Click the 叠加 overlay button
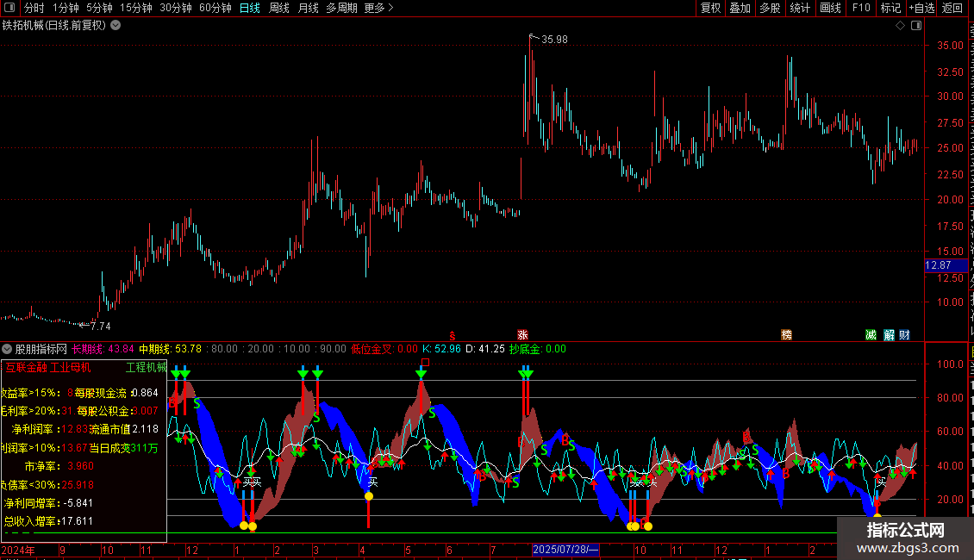This screenshot has width=974, height=560. coord(740,8)
